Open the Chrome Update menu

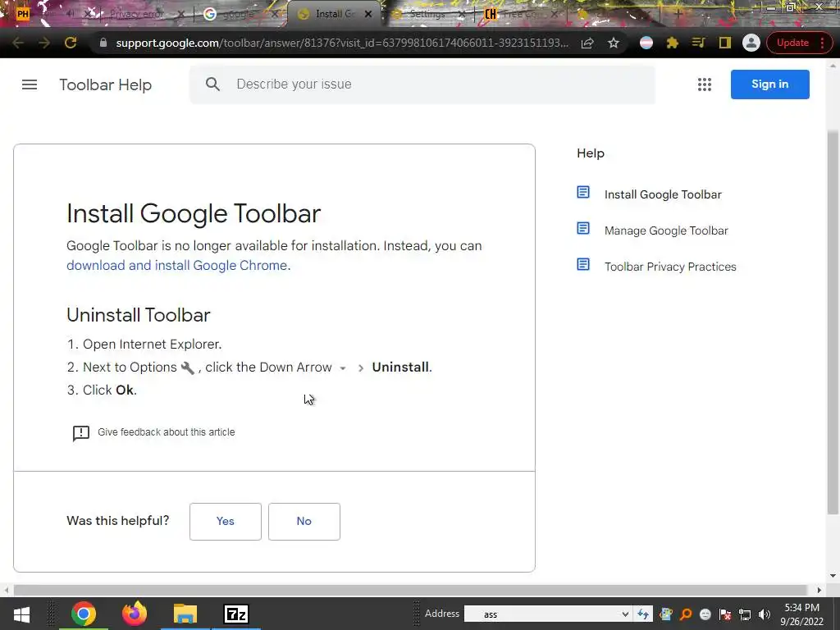[798, 43]
